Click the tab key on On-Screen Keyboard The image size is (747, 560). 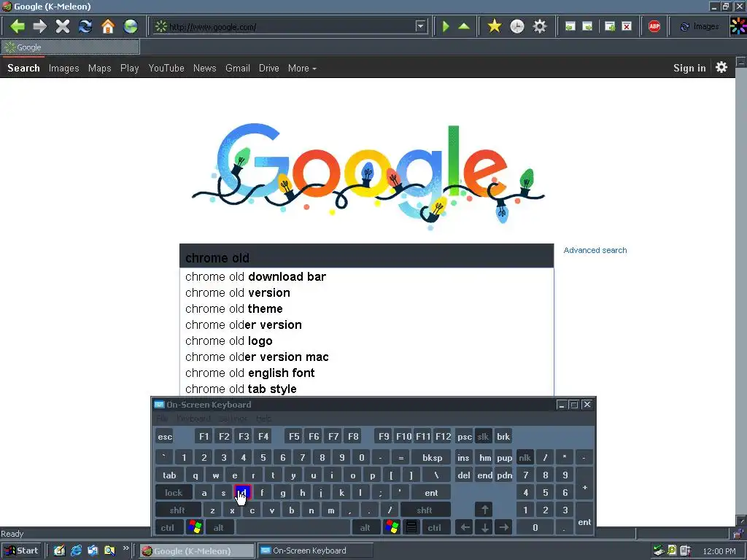[169, 475]
